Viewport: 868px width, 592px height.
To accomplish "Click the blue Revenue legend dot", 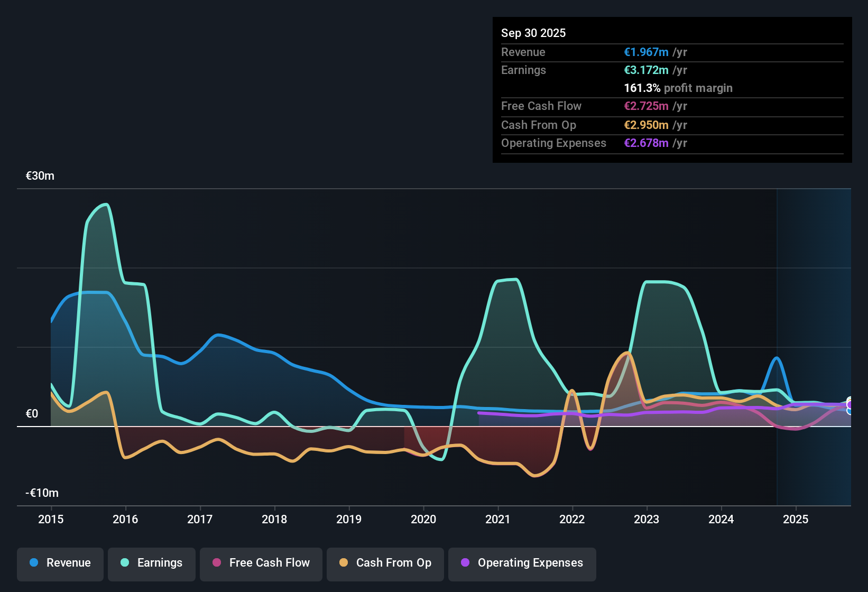I will coord(34,562).
